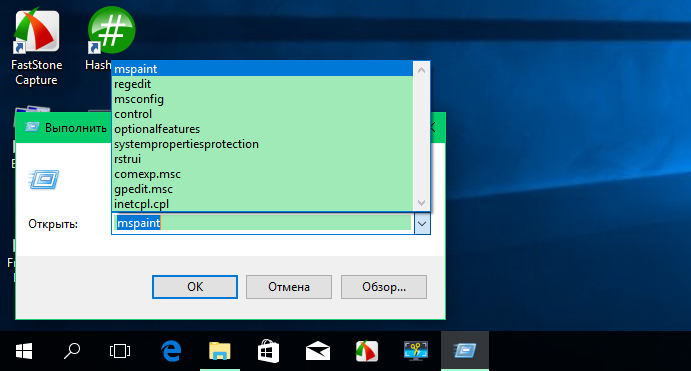
Task: Open Task View from the taskbar
Action: pos(120,351)
